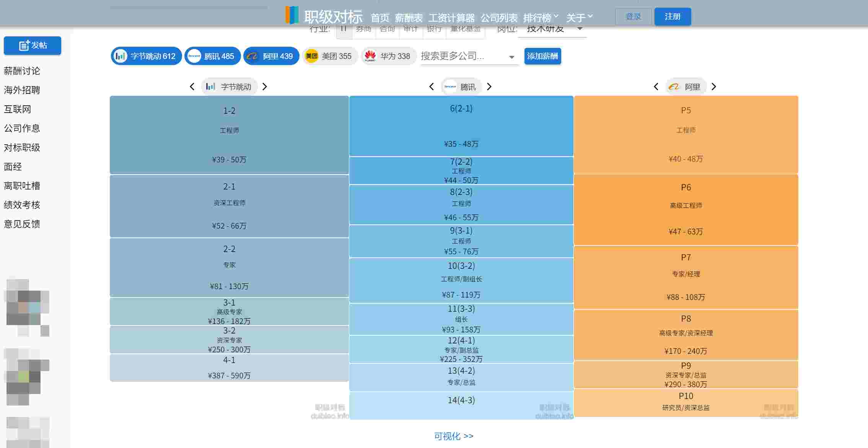Image resolution: width=868 pixels, height=448 pixels.
Task: Select 腾讯 level 10(3-2) 工程师/副组长 block
Action: (x=461, y=280)
